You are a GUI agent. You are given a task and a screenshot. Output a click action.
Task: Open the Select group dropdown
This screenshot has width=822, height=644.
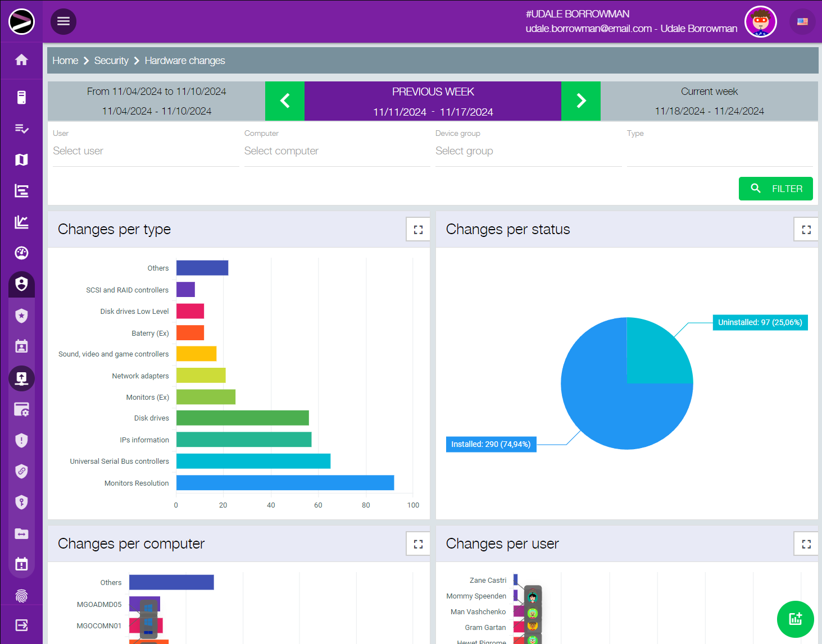pos(528,151)
